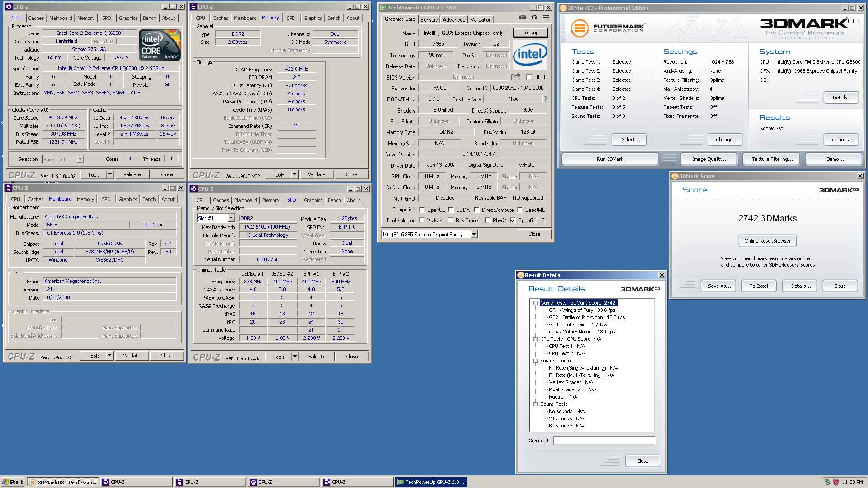Select GT1 - Wings of Fury result row
The image size is (868, 488).
coord(582,310)
